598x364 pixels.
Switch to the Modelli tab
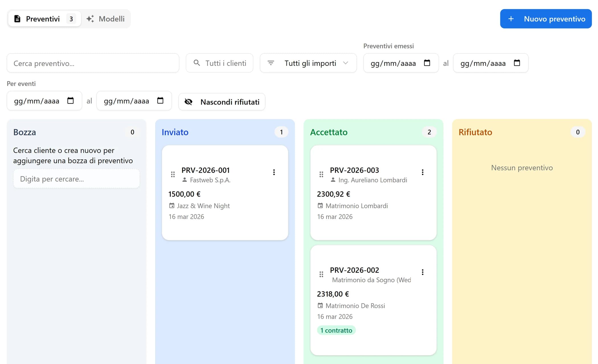[x=106, y=19]
